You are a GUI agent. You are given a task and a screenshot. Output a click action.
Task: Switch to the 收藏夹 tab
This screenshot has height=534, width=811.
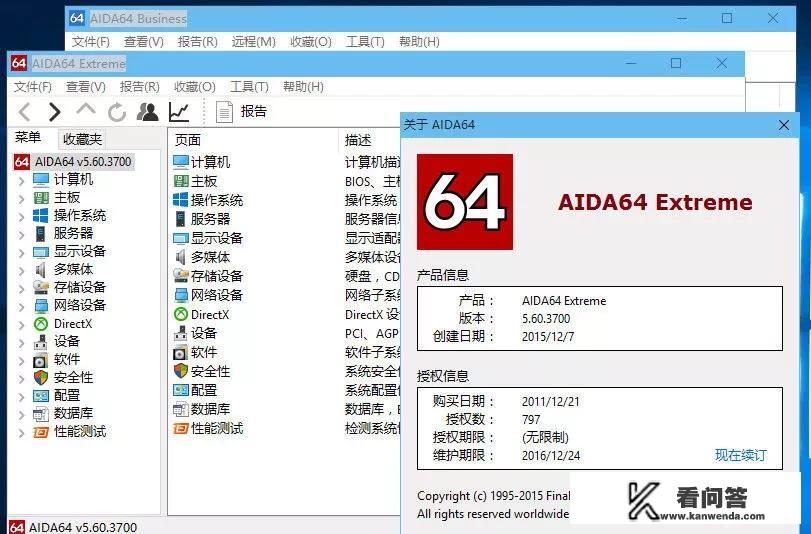tap(82, 139)
